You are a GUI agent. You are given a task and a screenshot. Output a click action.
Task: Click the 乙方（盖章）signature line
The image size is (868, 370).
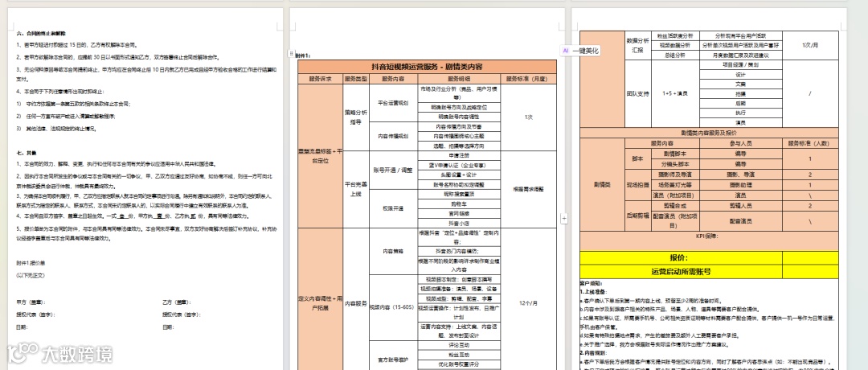pyautogui.click(x=177, y=302)
